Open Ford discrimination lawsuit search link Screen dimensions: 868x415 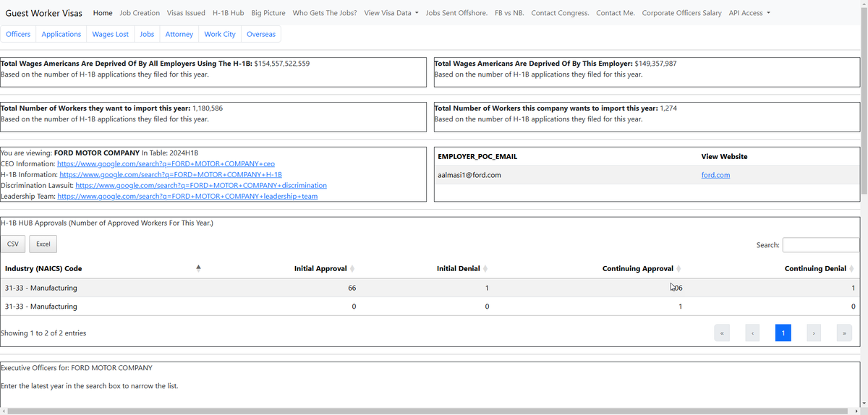[x=201, y=186]
